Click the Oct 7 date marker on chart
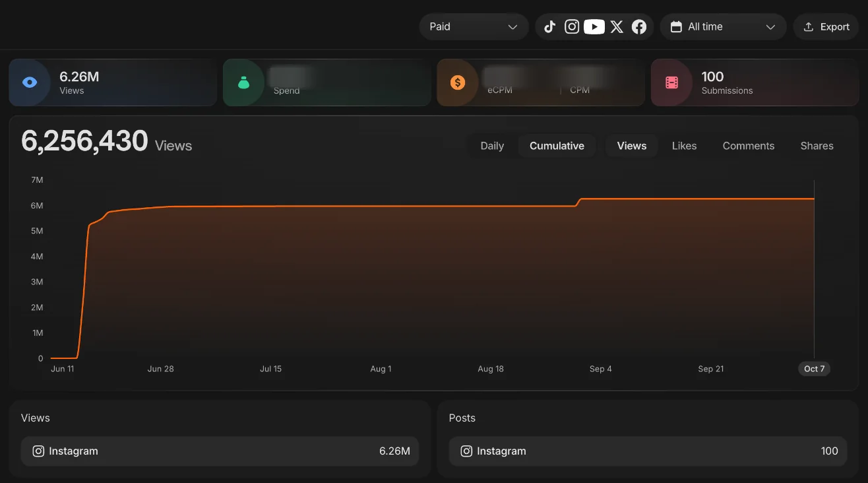 click(x=814, y=369)
